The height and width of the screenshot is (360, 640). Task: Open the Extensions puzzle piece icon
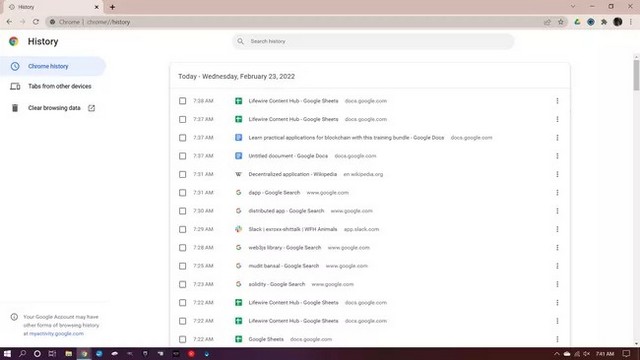point(604,22)
